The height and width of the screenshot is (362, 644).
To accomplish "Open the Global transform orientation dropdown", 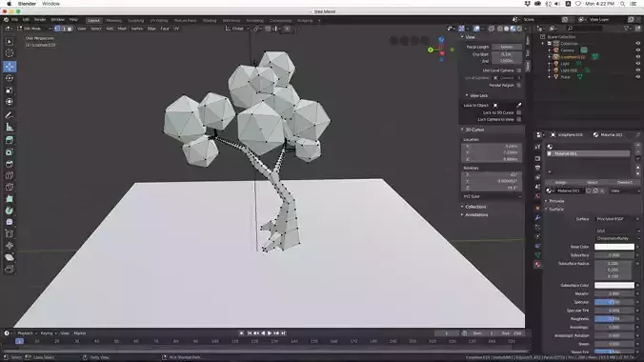I will 237,29.
